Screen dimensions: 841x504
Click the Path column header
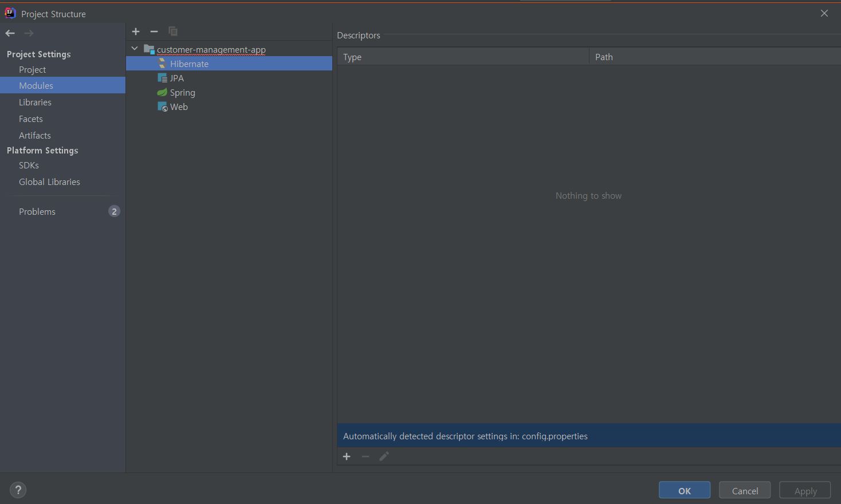pyautogui.click(x=715, y=57)
